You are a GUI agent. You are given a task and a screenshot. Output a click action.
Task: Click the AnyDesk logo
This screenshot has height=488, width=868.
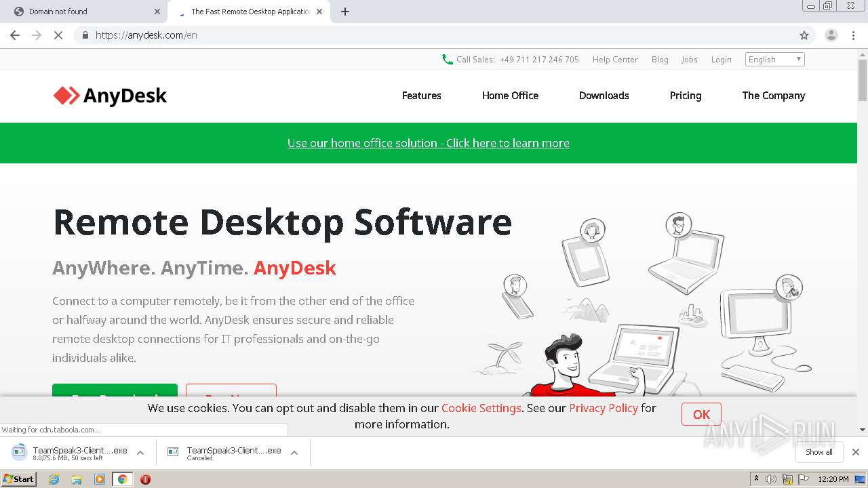coord(110,96)
